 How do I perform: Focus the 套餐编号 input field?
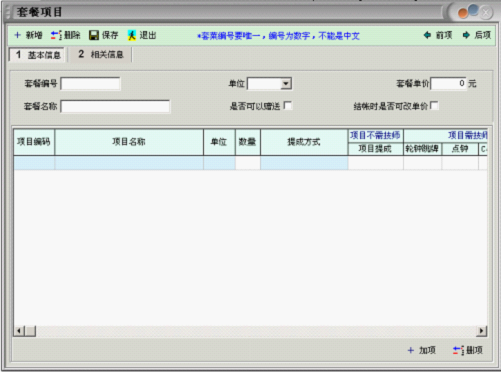[90, 83]
